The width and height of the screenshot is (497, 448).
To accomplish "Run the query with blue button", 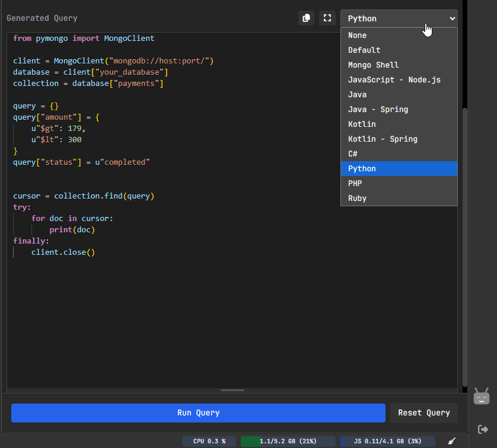I will [x=198, y=413].
